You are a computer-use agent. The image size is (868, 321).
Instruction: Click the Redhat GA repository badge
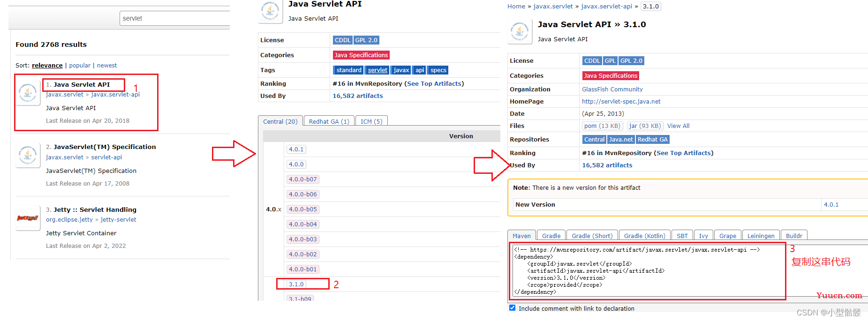pyautogui.click(x=652, y=140)
